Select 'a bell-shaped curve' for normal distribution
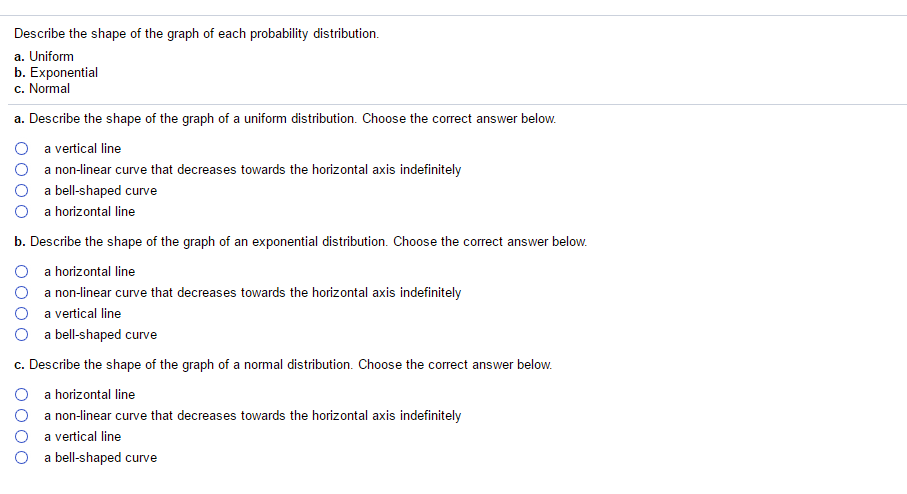Viewport: 907px width, 494px height. click(21, 458)
